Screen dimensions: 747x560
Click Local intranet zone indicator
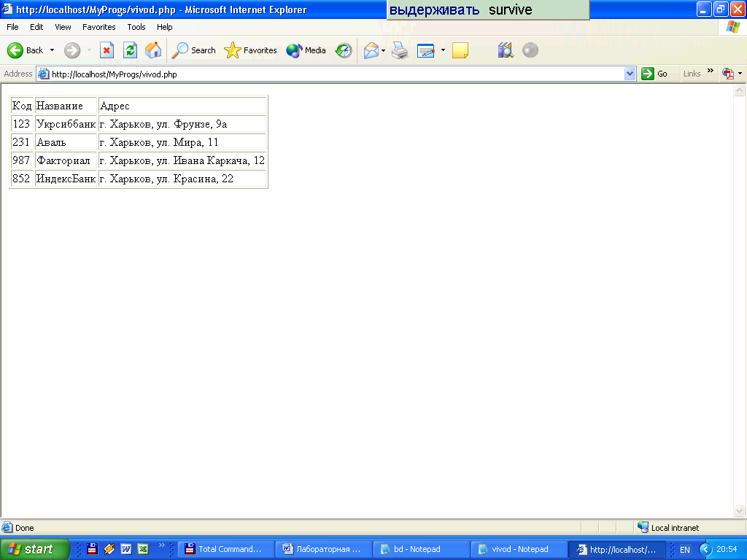(x=668, y=528)
